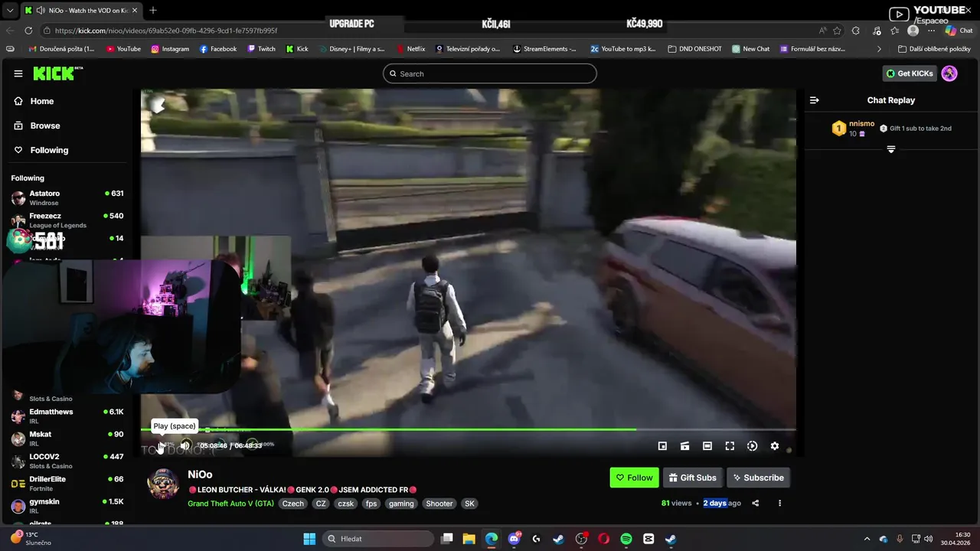Seek on the green video progress bar
The image size is (980, 551).
[469, 429]
